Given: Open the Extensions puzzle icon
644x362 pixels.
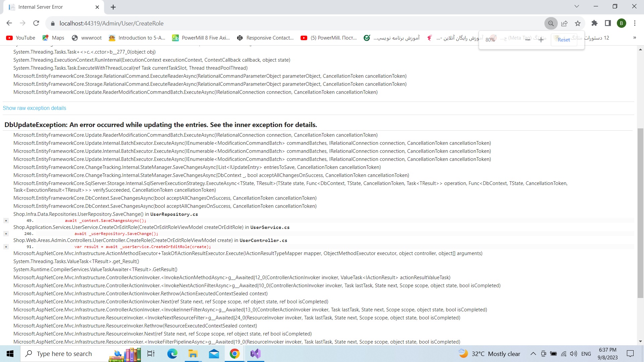Looking at the screenshot, I should (x=594, y=23).
